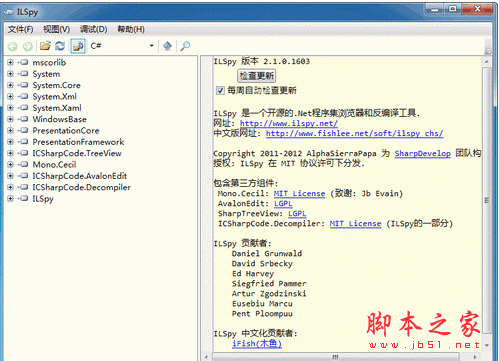This screenshot has height=361, width=499.
Task: Reload assemblies with the refresh icon
Action: tap(60, 46)
